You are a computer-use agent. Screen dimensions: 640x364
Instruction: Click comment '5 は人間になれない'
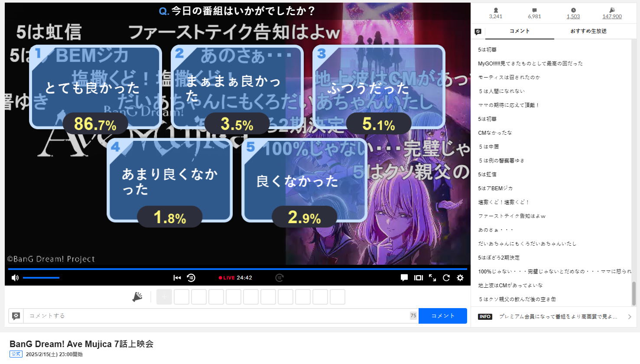point(501,91)
